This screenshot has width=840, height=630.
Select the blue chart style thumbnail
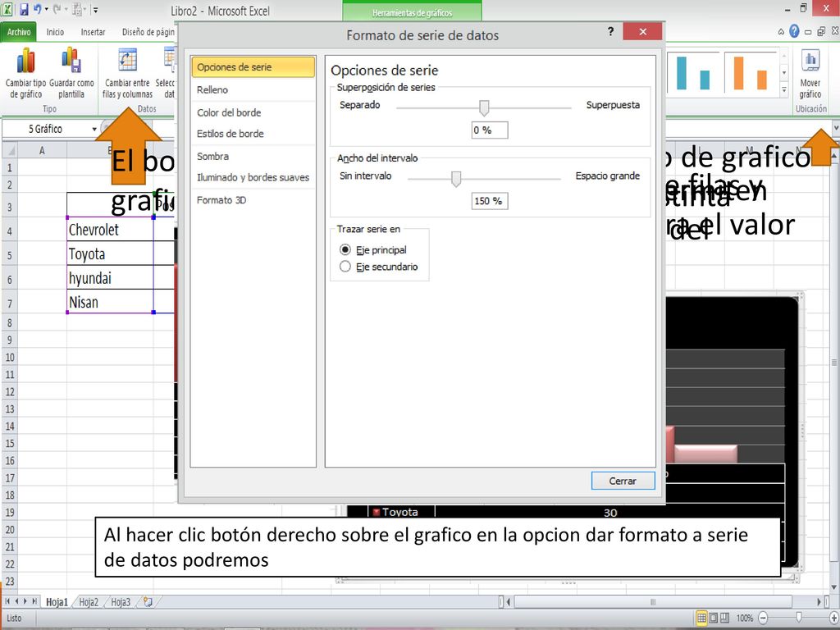click(693, 72)
